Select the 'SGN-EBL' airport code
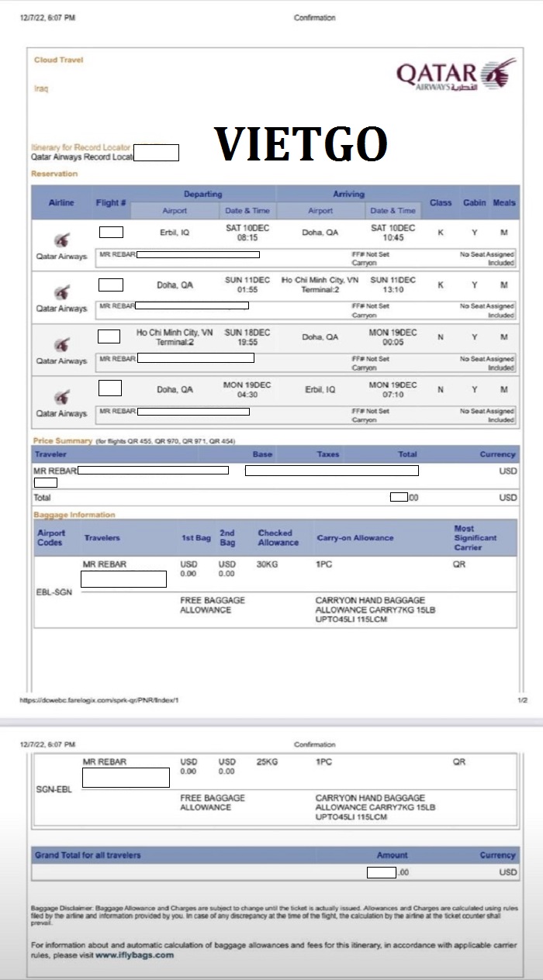543x980 pixels. click(x=54, y=789)
